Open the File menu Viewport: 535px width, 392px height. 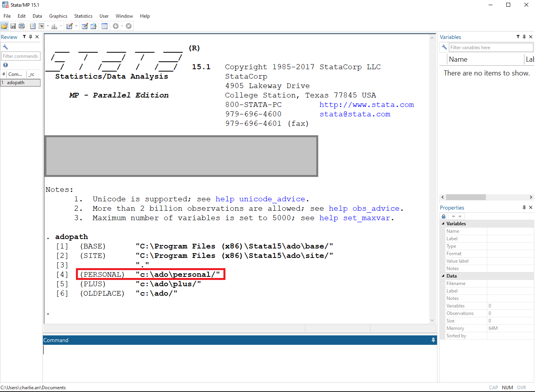(7, 16)
